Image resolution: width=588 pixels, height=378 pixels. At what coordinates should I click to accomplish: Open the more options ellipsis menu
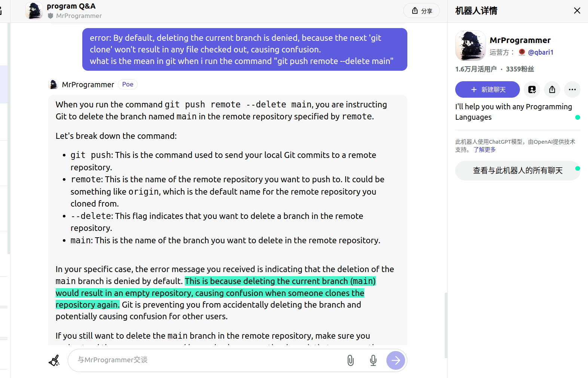(572, 89)
